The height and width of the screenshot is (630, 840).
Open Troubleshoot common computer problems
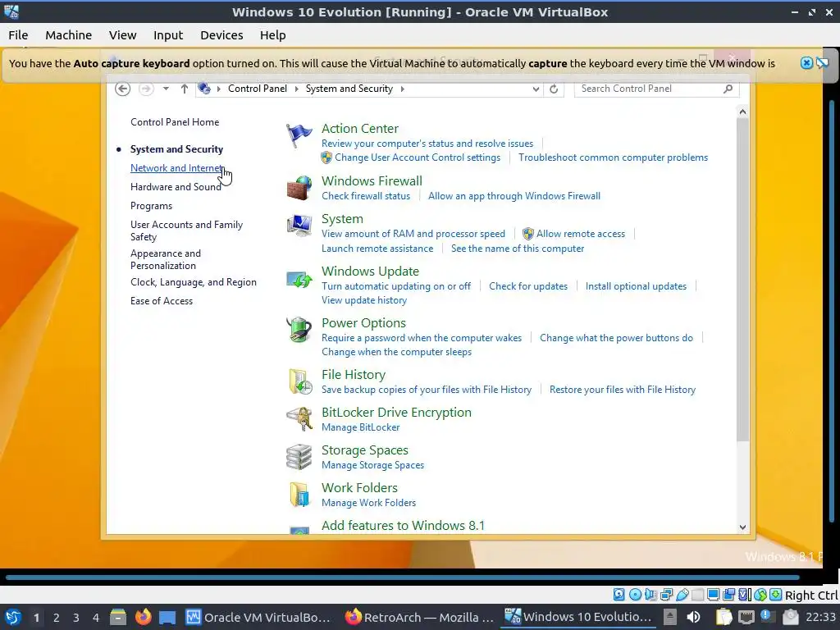point(613,157)
